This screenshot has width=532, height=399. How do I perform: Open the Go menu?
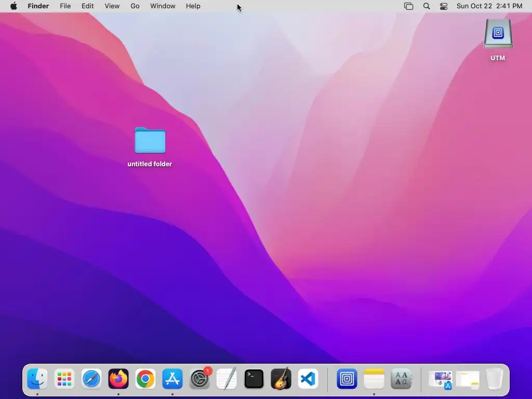135,6
